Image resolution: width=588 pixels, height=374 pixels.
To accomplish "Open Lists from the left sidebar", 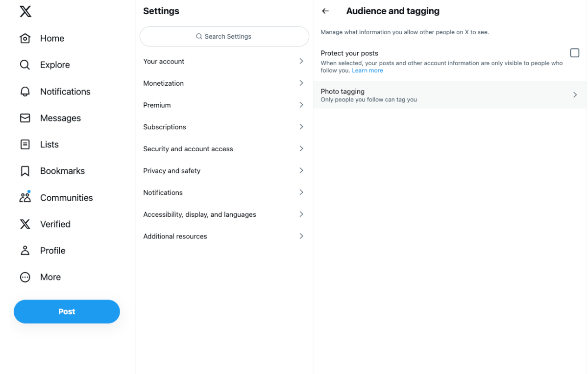I will [x=25, y=144].
